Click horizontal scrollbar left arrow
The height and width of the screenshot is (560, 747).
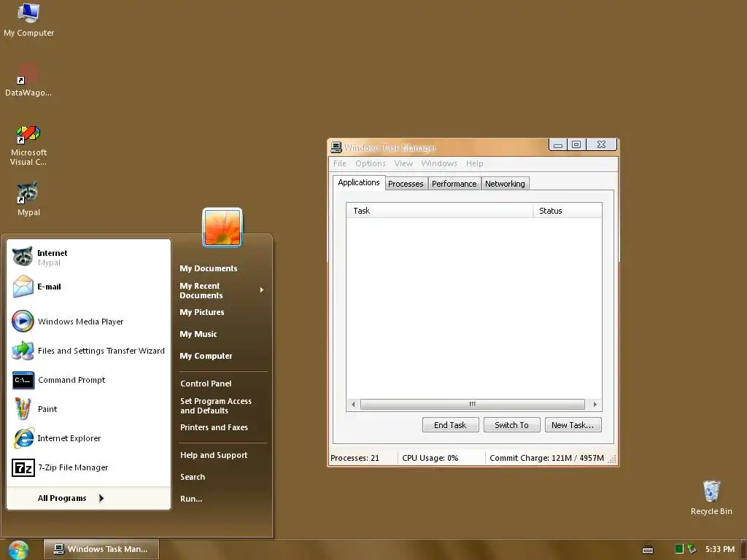coord(354,404)
